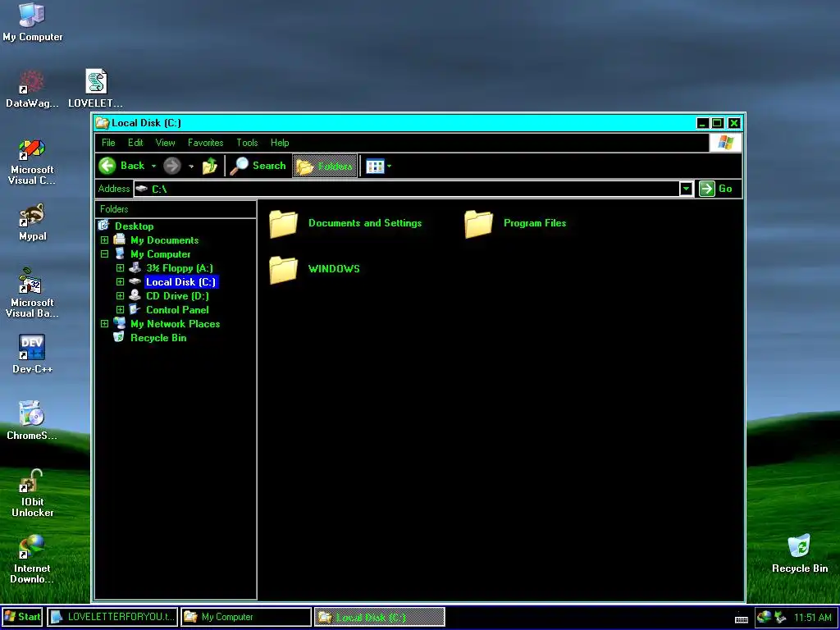Switch to My Computer taskbar window
The image size is (840, 630).
(x=246, y=617)
